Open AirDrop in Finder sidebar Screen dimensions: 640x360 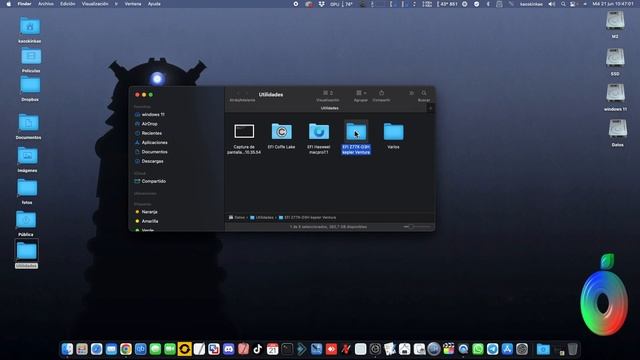coord(149,124)
